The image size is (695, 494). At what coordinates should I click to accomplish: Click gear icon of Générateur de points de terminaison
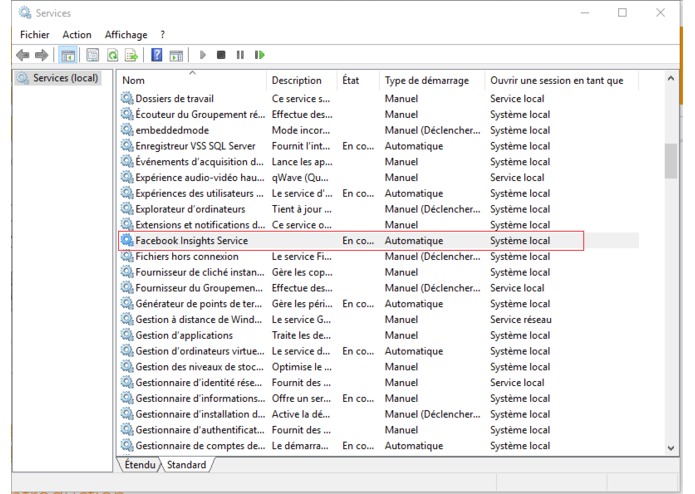click(127, 303)
